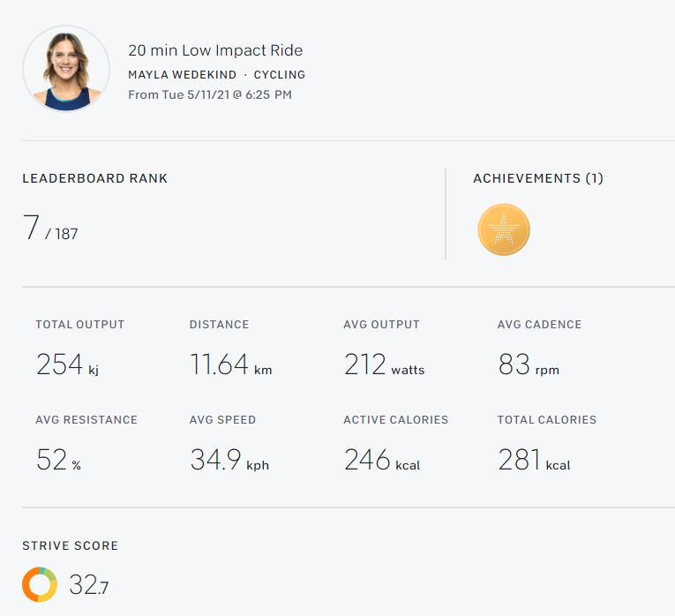Viewport: 675px width, 616px height.
Task: Open the 20 min Low Impact Ride title
Action: [x=215, y=51]
